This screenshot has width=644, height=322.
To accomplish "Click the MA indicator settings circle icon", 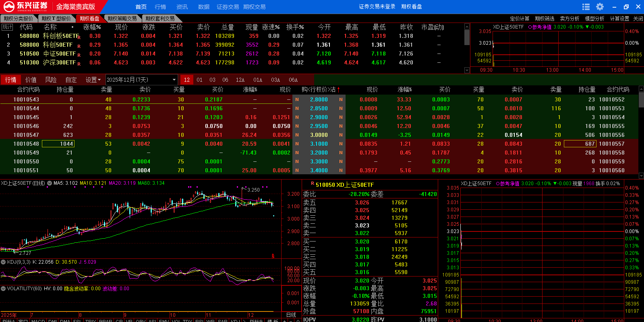I will click(x=50, y=183).
